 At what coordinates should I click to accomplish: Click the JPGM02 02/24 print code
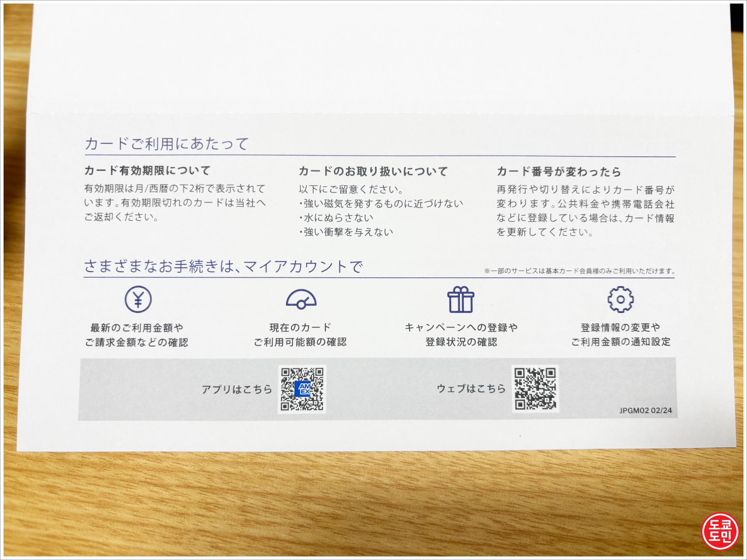pos(645,410)
